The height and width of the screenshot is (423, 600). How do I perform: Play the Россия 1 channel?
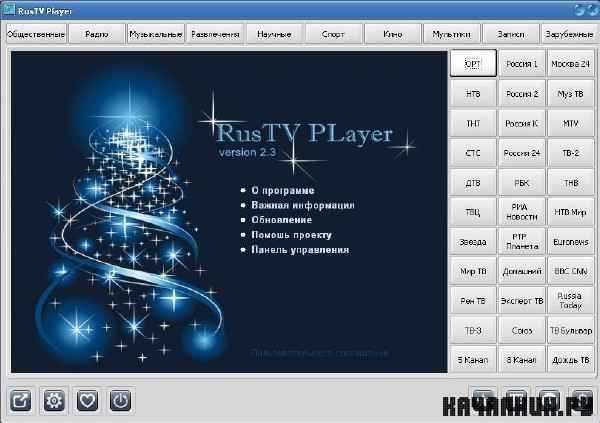point(522,63)
